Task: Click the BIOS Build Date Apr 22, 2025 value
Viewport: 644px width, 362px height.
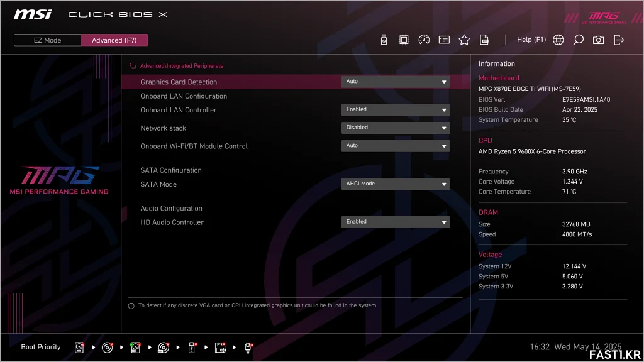Action: coord(579,109)
